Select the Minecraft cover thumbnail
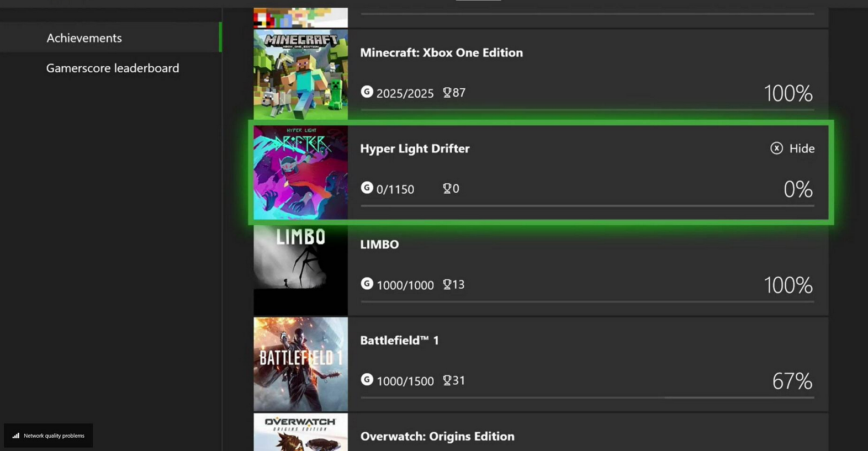This screenshot has width=868, height=451. (300, 75)
